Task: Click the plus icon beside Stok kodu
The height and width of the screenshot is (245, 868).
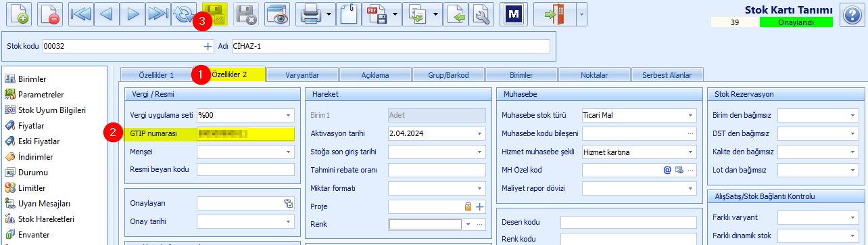Action: click(x=208, y=47)
